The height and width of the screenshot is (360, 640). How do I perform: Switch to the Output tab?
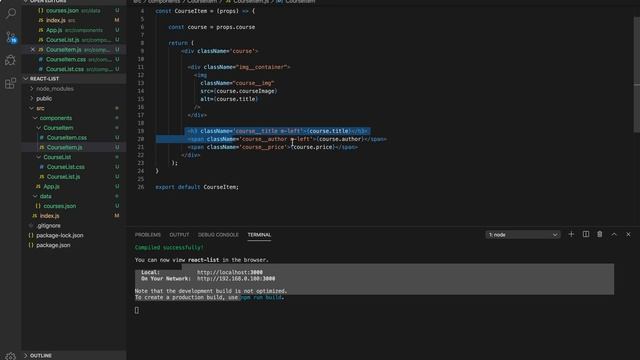(x=179, y=235)
